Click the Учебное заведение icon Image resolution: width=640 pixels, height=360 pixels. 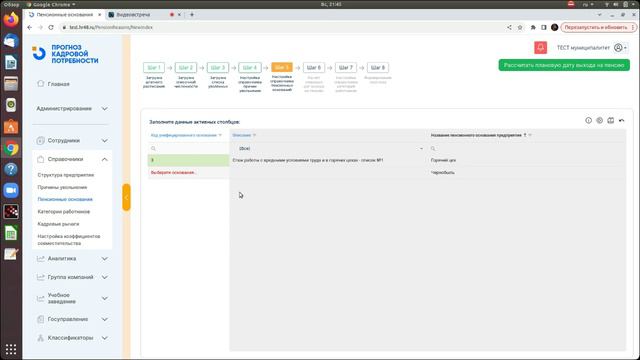[x=40, y=298]
